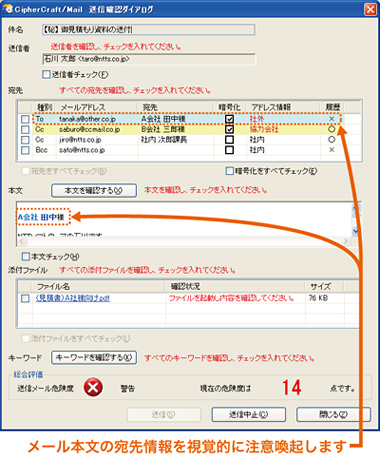This screenshot has width=380, height=456.
Task: Enable encryption for 社内 次郎課長 row
Action: pyautogui.click(x=229, y=140)
